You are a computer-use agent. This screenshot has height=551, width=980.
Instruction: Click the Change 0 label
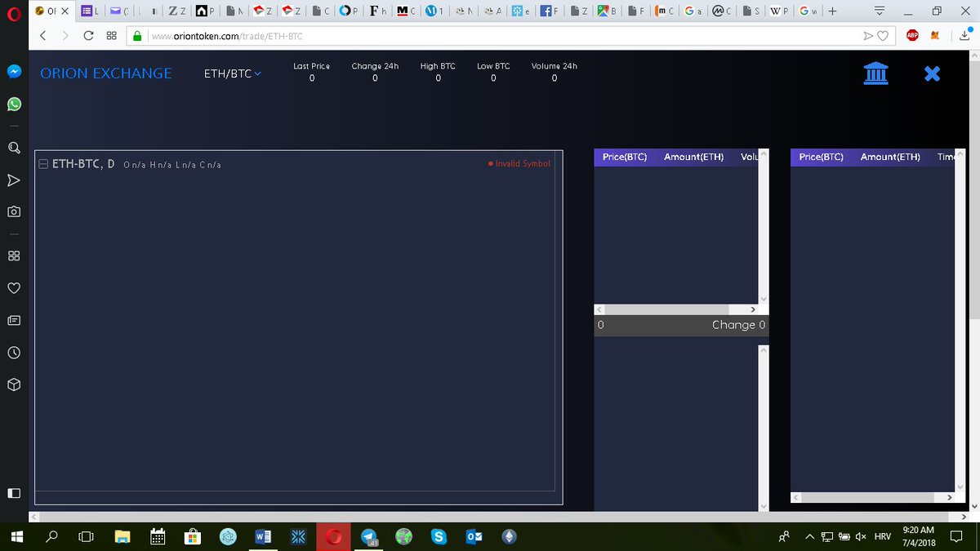(x=739, y=325)
